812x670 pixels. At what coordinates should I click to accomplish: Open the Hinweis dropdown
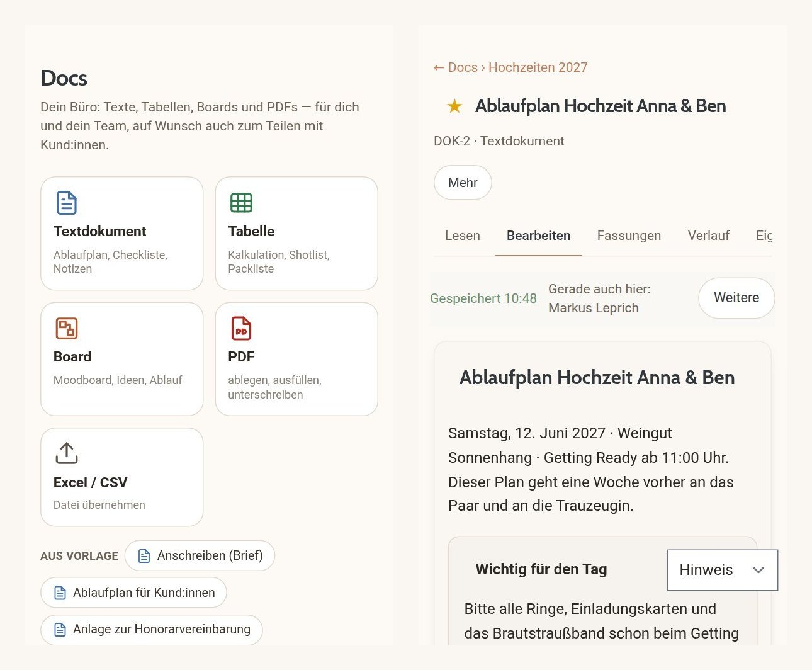(x=723, y=570)
